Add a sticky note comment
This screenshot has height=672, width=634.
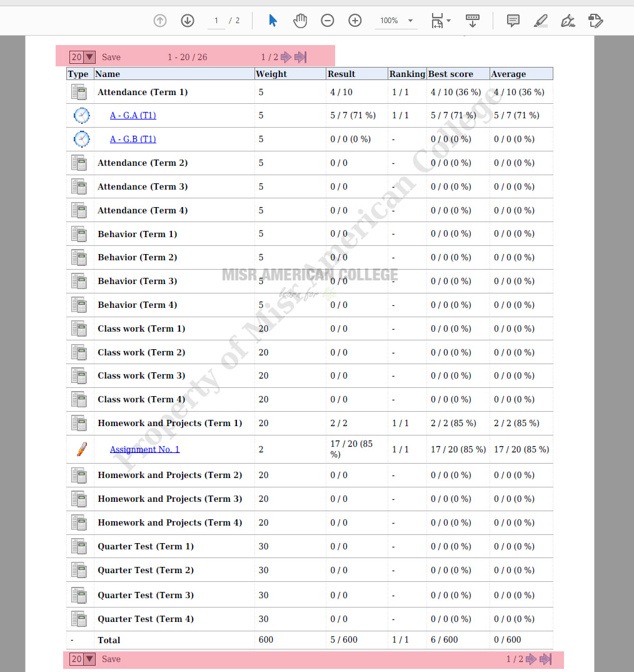513,20
